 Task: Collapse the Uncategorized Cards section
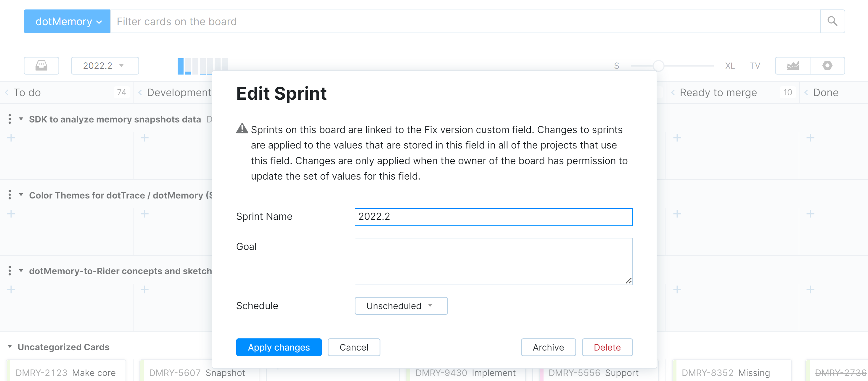tap(10, 346)
